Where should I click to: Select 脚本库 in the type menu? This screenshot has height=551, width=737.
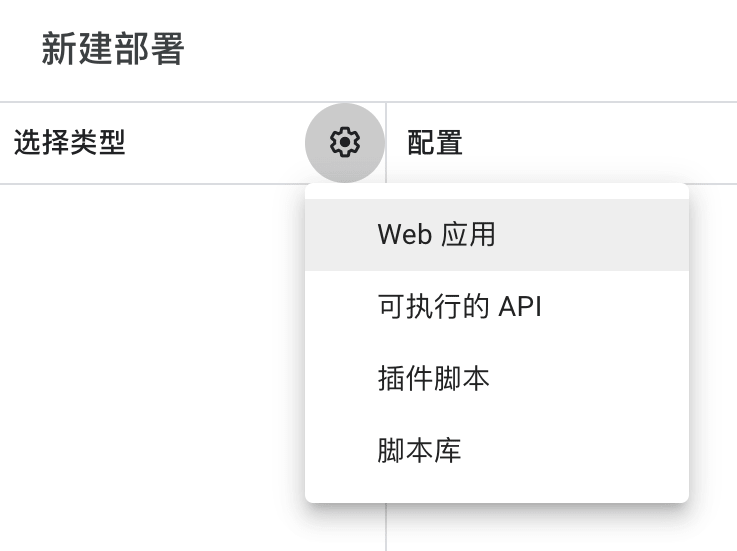497,450
